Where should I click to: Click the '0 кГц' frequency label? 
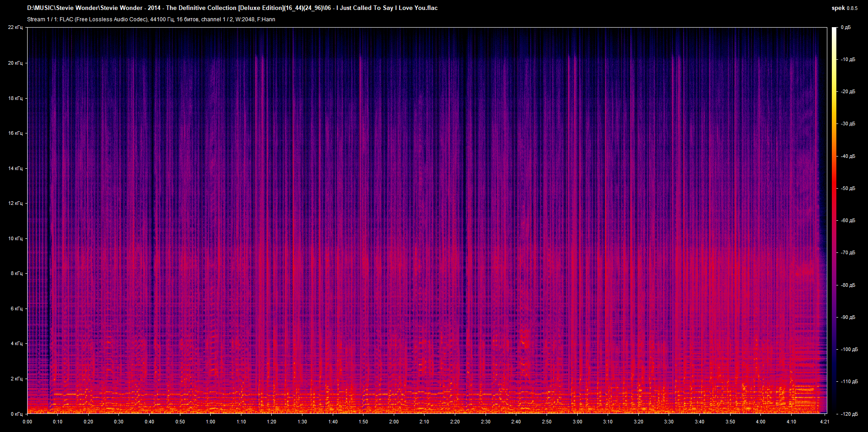click(17, 414)
